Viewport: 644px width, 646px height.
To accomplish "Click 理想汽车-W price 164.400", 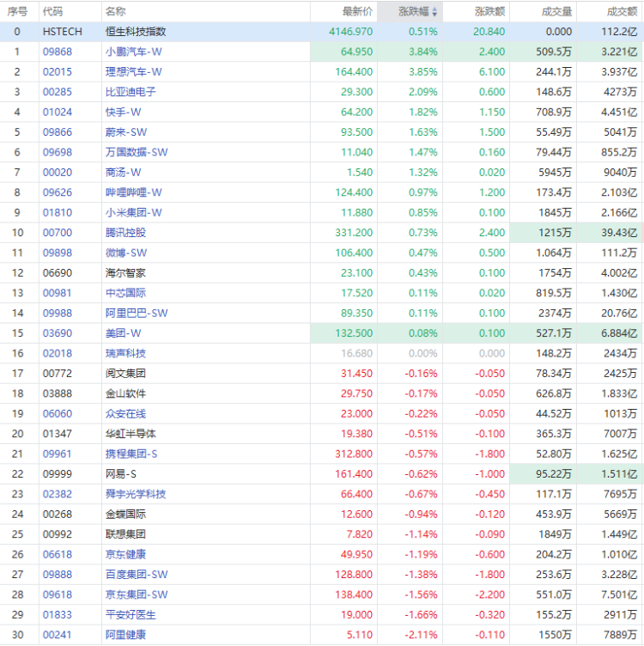I will (x=354, y=72).
